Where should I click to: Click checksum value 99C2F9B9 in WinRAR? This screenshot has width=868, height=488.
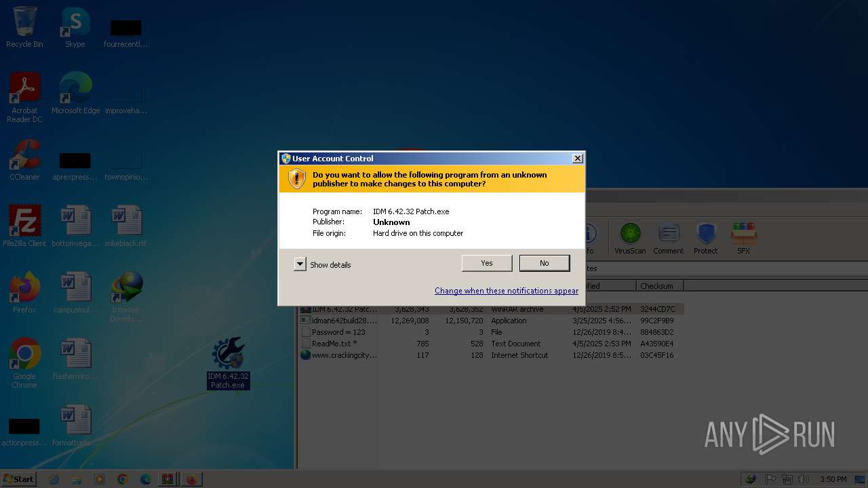656,321
